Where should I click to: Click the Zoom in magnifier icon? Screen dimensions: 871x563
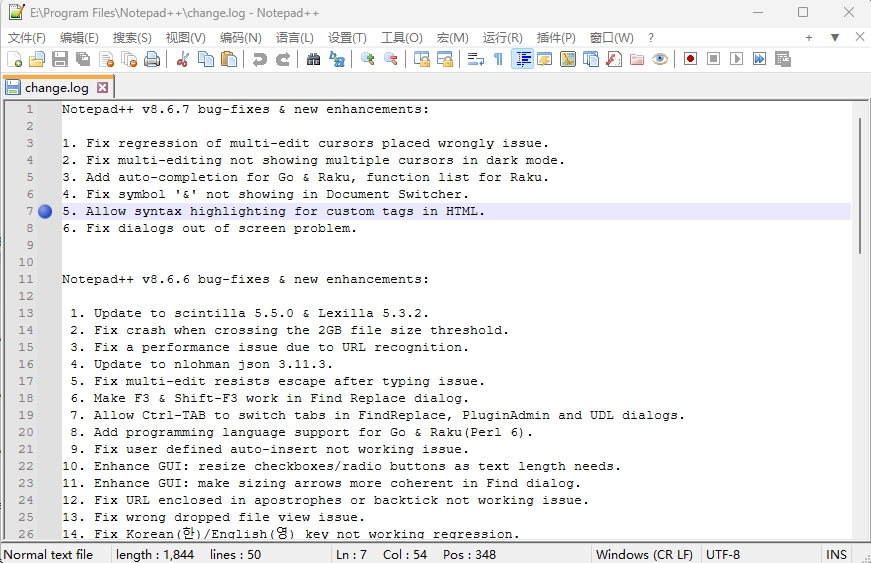point(368,60)
